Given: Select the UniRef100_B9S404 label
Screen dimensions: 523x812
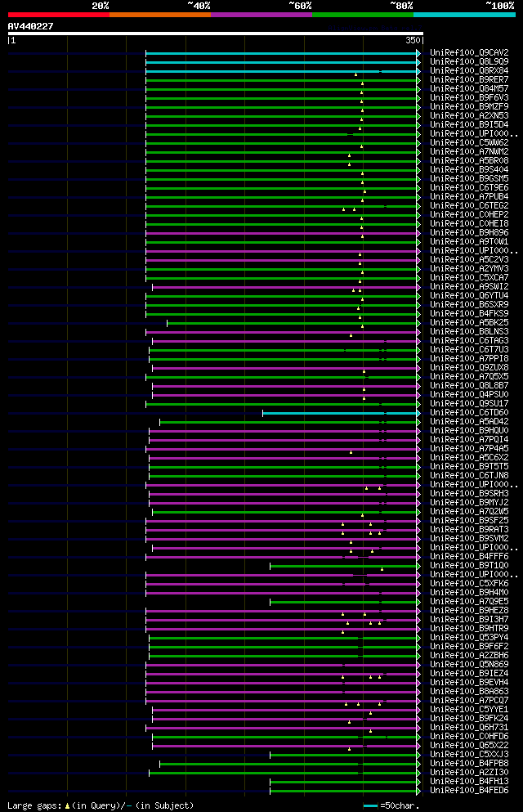Looking at the screenshot, I should [469, 169].
